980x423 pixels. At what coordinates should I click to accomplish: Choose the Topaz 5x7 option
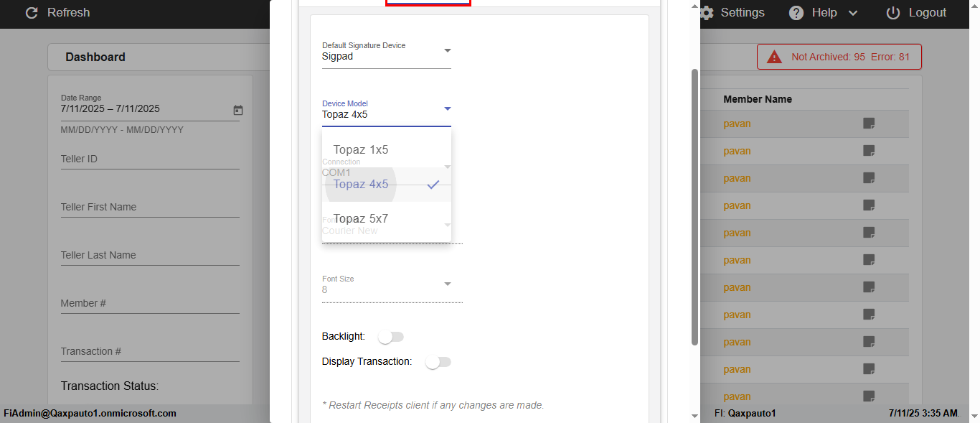[361, 219]
